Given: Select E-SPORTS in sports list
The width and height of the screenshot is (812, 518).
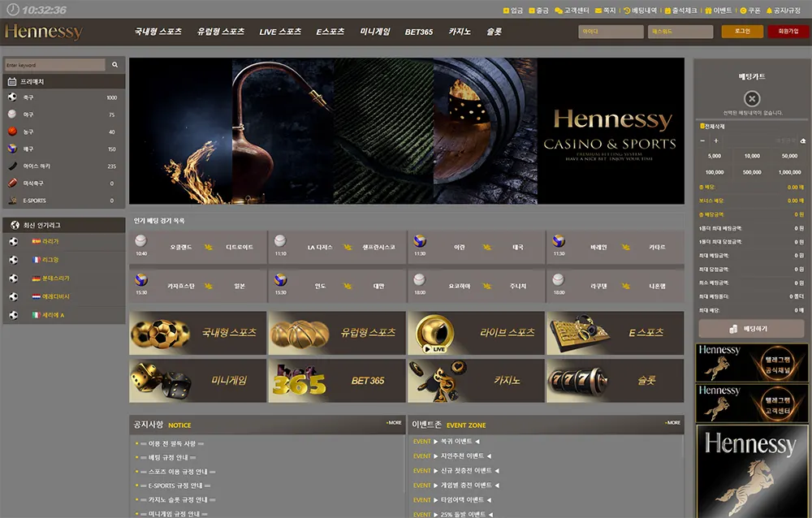Looking at the screenshot, I should click(x=63, y=201).
